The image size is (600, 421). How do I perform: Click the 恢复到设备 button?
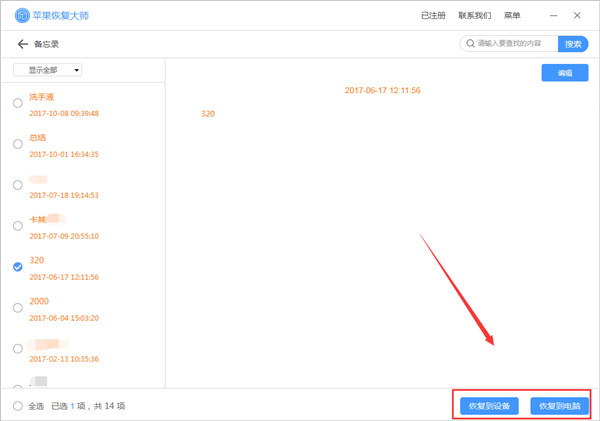click(x=489, y=406)
